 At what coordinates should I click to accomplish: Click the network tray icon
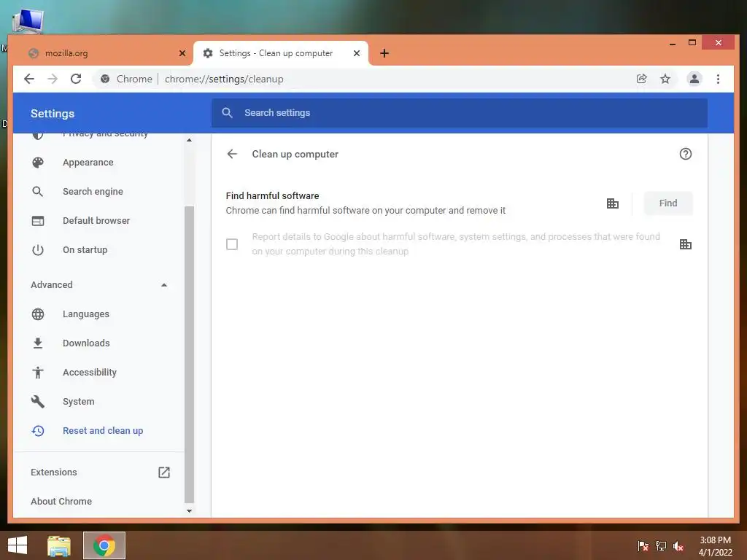coord(661,546)
